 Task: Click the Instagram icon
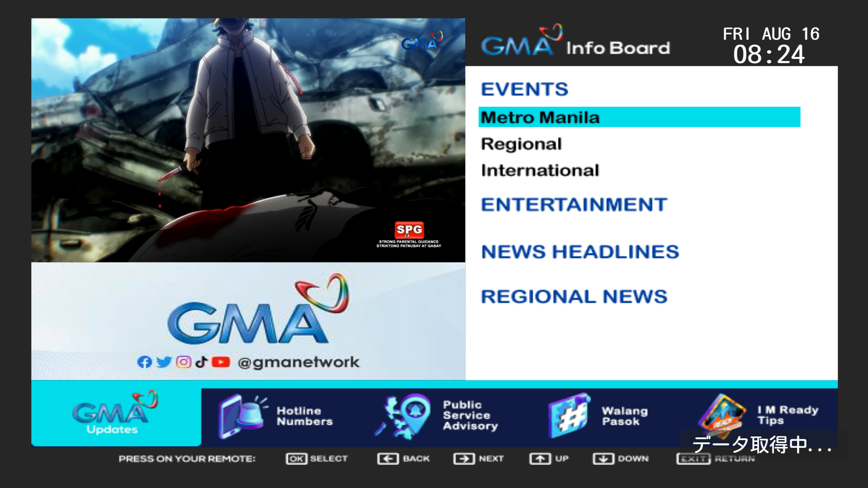[x=184, y=362]
